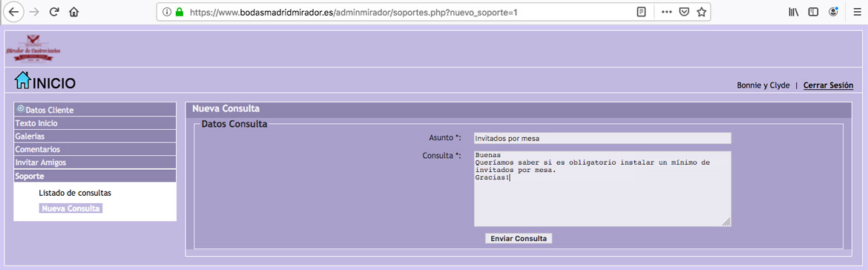Open the browser home page icon
The height and width of the screenshot is (270, 868).
(x=73, y=12)
